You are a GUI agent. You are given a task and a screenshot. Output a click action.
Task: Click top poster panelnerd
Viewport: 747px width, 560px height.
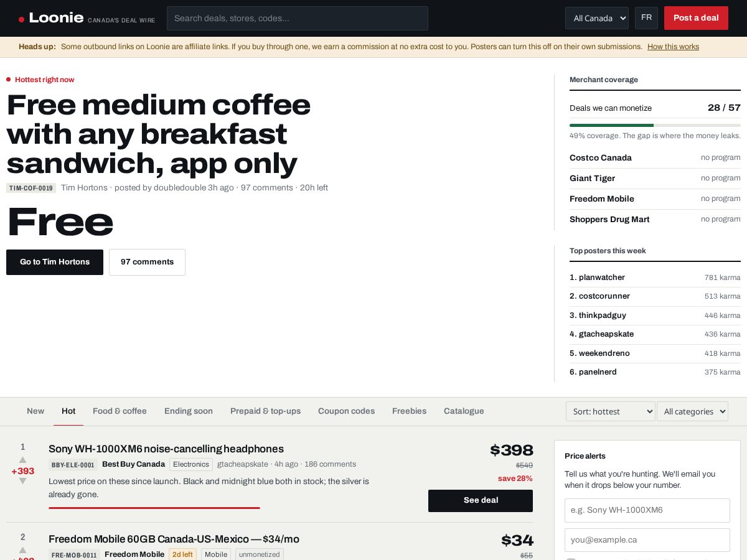click(x=598, y=372)
